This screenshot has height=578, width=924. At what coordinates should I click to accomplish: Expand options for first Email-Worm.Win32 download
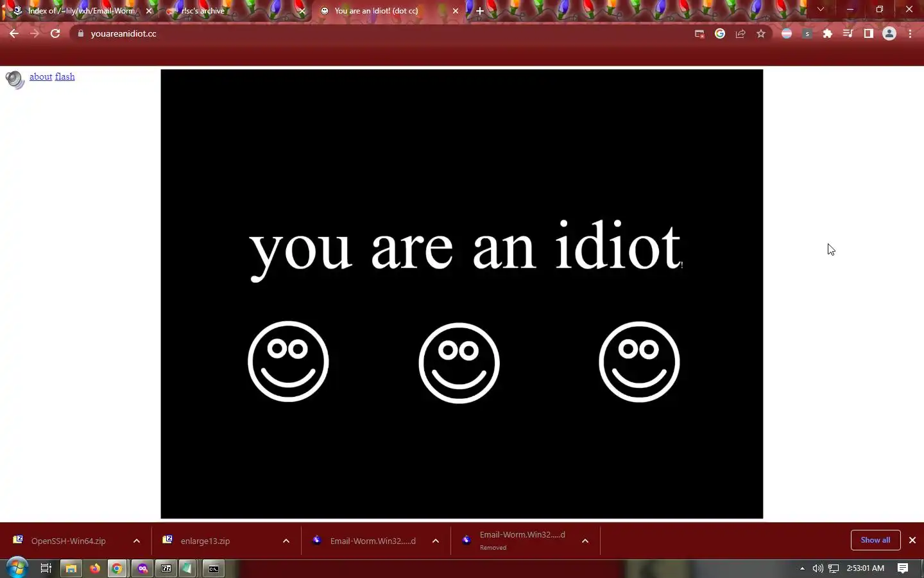[436, 541]
